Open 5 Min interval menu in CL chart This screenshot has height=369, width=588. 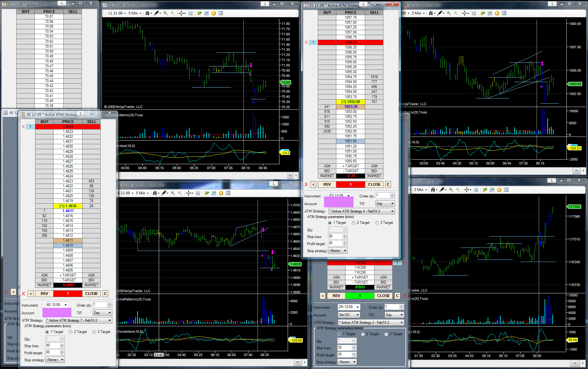pyautogui.click(x=135, y=13)
